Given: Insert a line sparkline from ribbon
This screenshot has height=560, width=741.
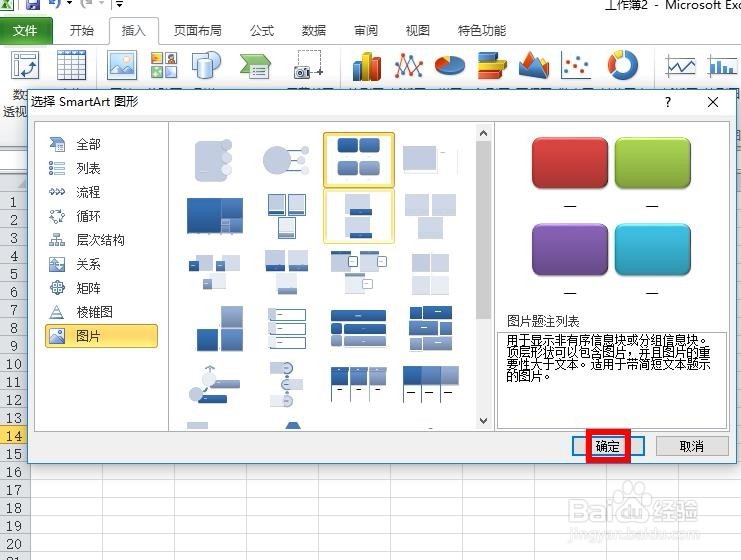Looking at the screenshot, I should coord(681,66).
